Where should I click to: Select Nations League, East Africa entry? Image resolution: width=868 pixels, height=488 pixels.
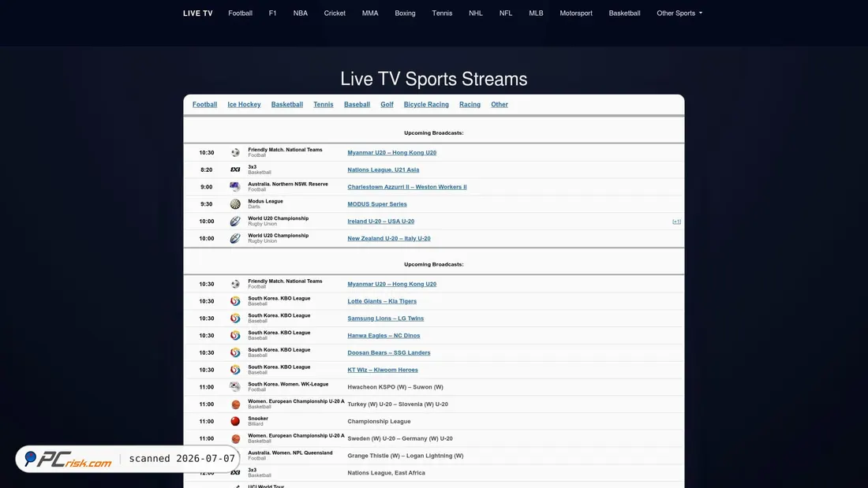point(386,473)
